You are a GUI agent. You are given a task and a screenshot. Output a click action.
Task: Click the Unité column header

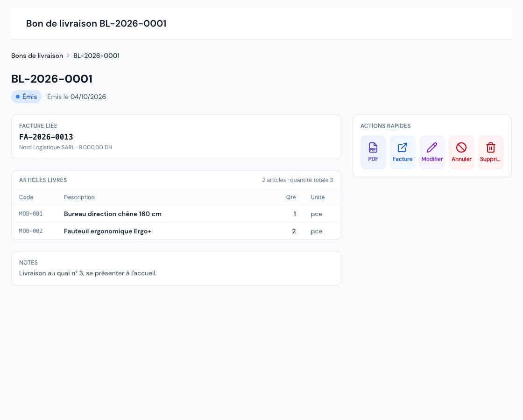click(x=318, y=197)
